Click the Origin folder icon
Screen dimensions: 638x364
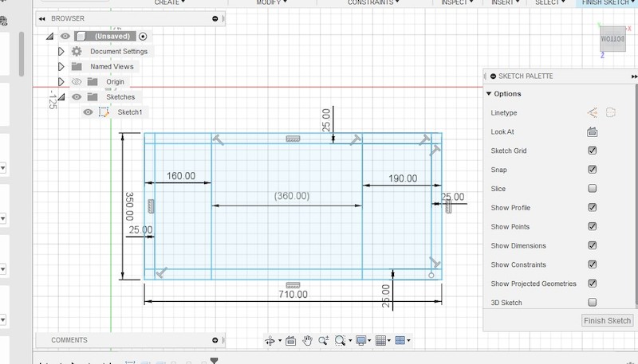pyautogui.click(x=93, y=82)
